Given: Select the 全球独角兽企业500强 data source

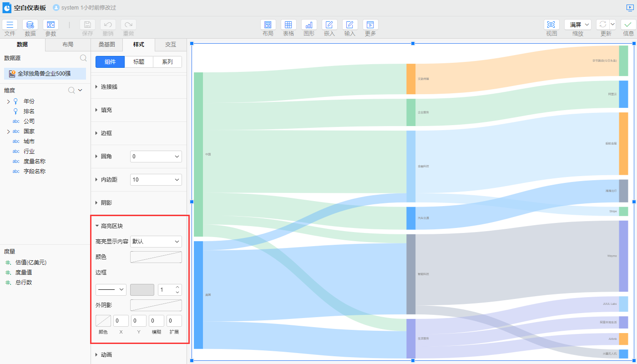Looking at the screenshot, I should click(45, 74).
